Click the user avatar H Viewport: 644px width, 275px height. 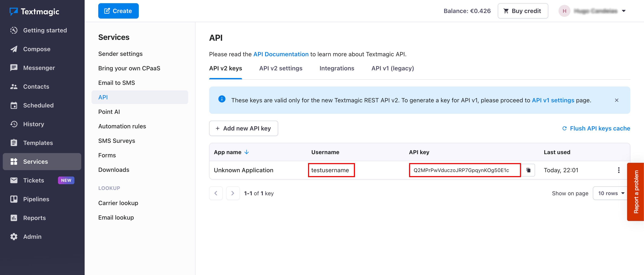click(x=564, y=11)
